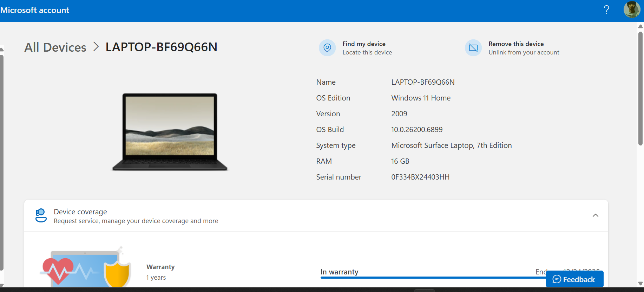Click the Request service description text

pos(136,221)
